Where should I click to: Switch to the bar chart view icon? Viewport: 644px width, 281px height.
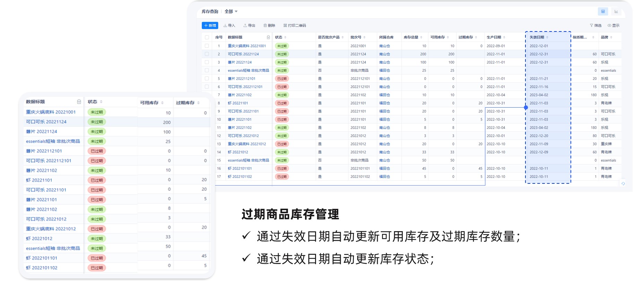[616, 11]
